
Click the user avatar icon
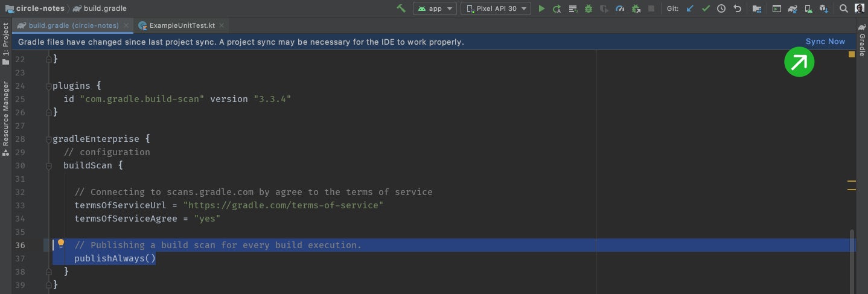tap(860, 8)
